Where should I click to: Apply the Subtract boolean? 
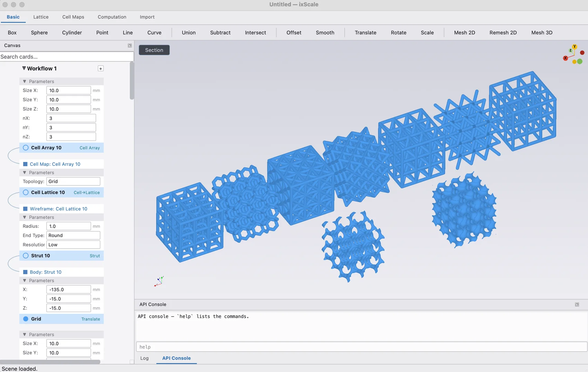pos(220,33)
